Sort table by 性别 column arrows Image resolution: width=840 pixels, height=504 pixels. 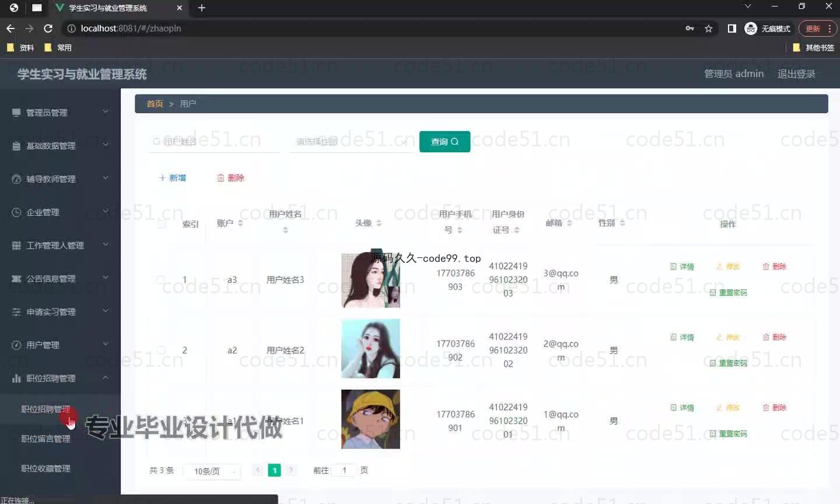622,223
